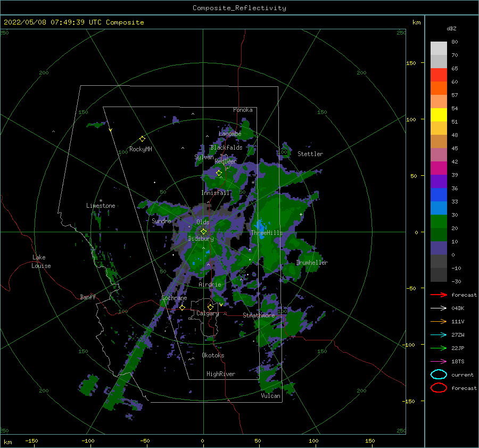Viewport: 479px width, 448px height.
Task: Click the -30 value at legend bottom
Action: (x=456, y=282)
